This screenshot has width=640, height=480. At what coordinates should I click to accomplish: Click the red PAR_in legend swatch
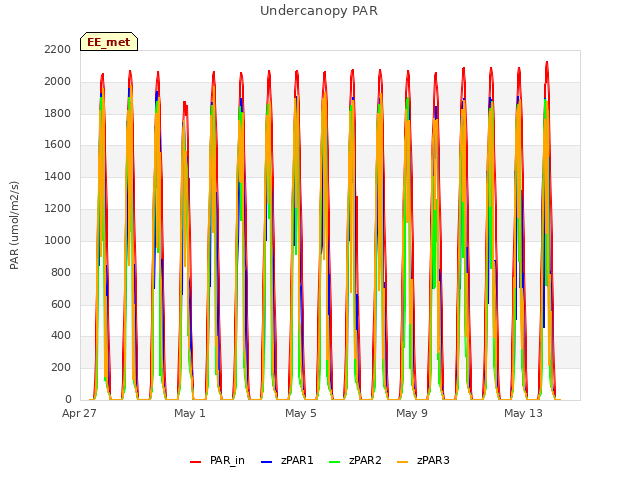(196, 462)
